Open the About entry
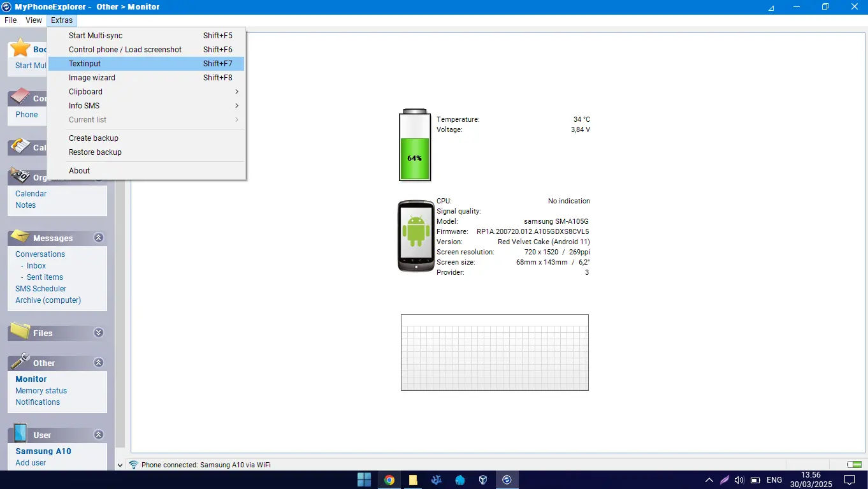Image resolution: width=868 pixels, height=489 pixels. pos(146,171)
